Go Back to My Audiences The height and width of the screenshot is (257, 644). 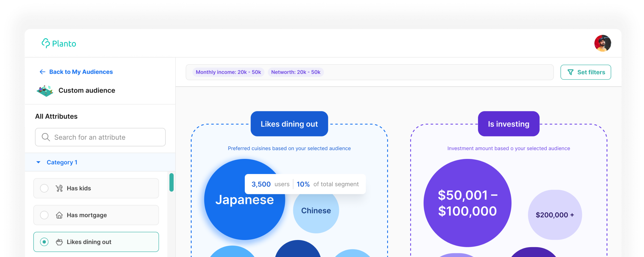[x=81, y=72]
